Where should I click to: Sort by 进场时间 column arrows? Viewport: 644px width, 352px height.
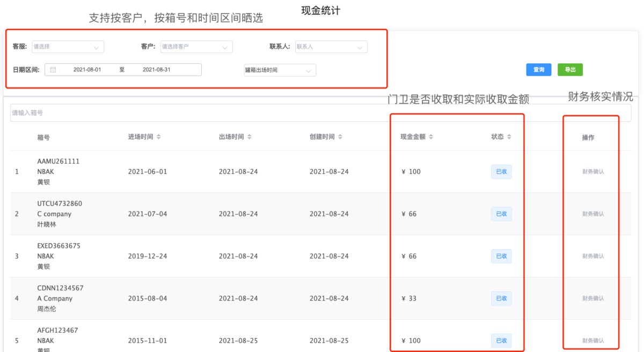(158, 137)
